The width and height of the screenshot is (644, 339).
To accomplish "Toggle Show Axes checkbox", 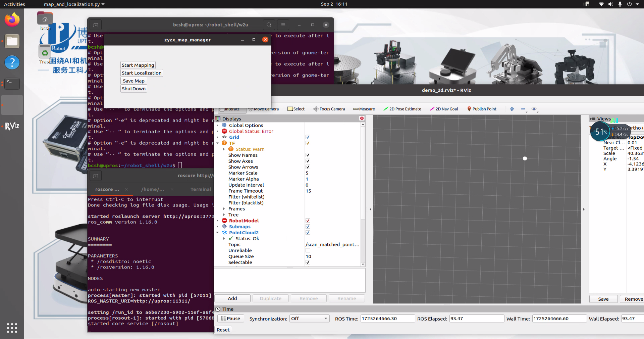I will coord(308,161).
